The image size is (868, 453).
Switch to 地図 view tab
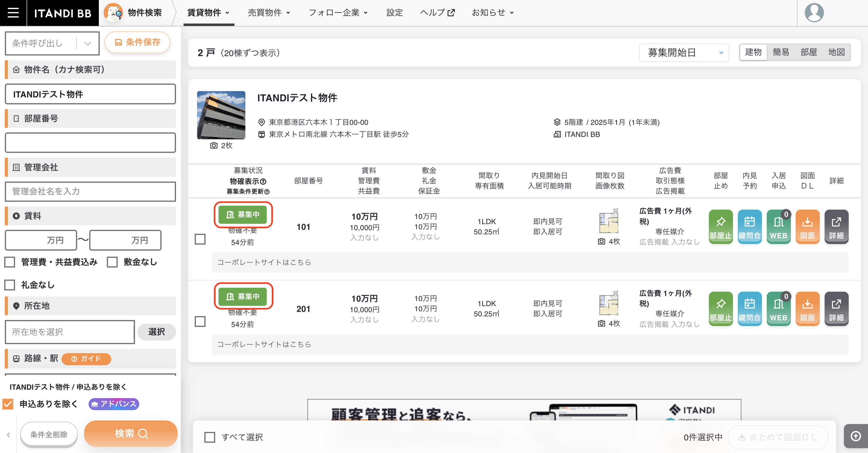click(x=836, y=52)
